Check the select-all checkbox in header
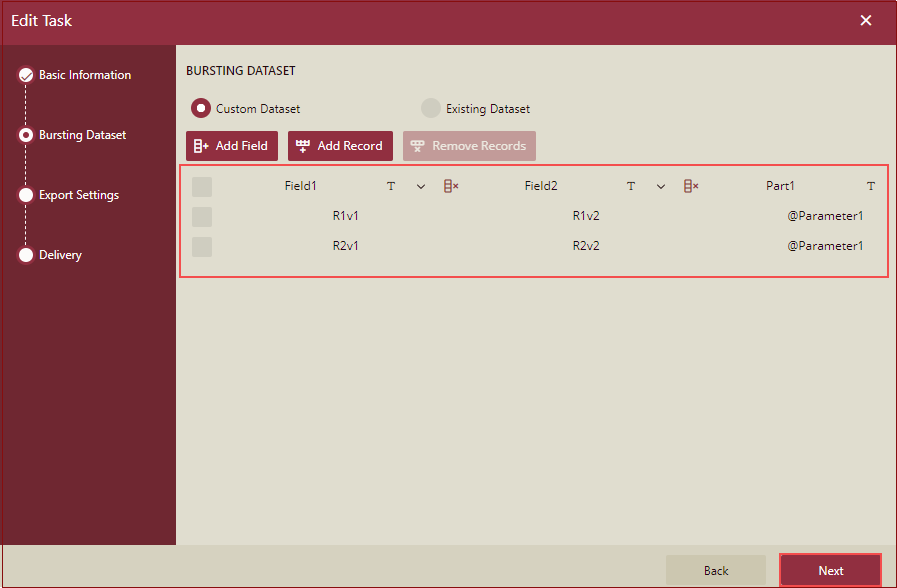Viewport: 897px width, 588px height. coord(202,186)
